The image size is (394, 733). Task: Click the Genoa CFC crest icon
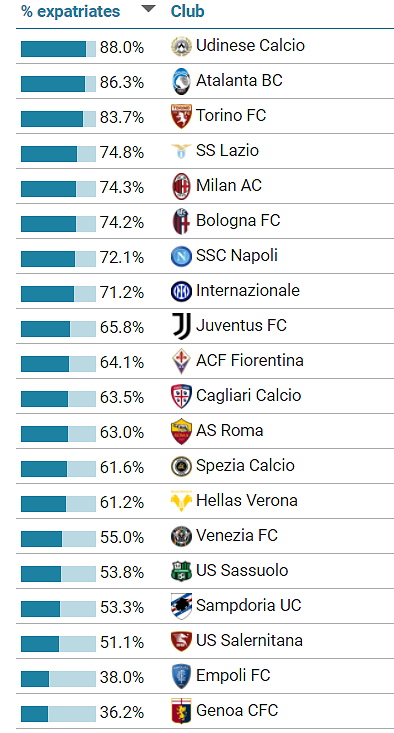point(181,711)
